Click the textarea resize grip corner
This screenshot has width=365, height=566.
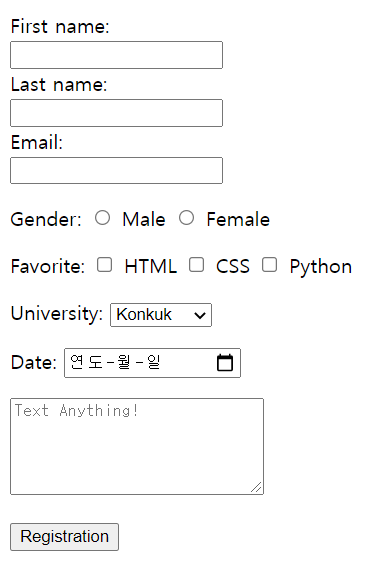pyautogui.click(x=256, y=487)
